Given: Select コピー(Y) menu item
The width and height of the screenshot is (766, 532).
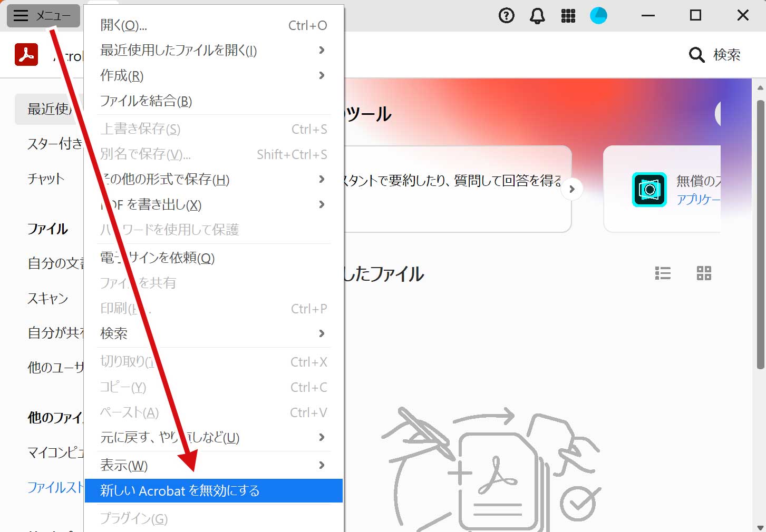Looking at the screenshot, I should tap(214, 387).
